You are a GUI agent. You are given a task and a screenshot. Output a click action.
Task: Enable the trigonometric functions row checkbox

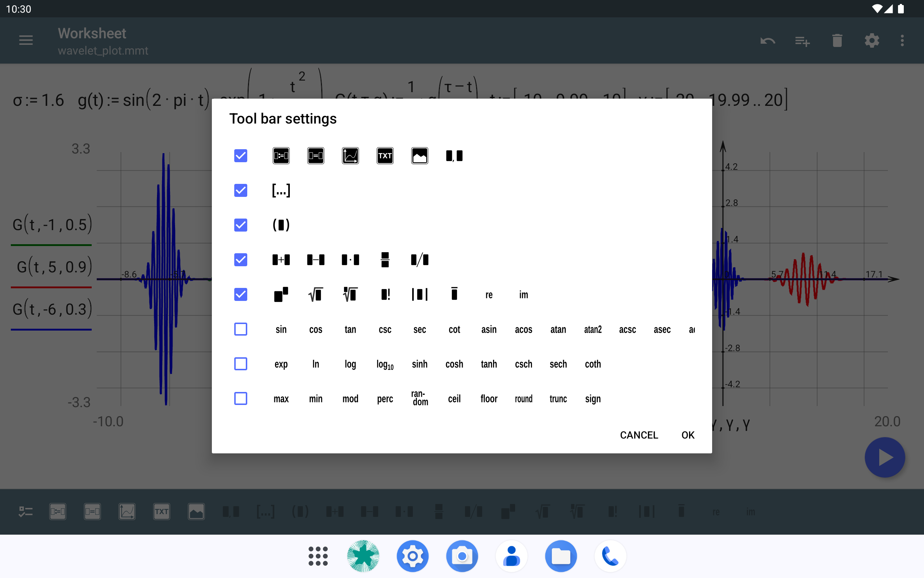240,329
